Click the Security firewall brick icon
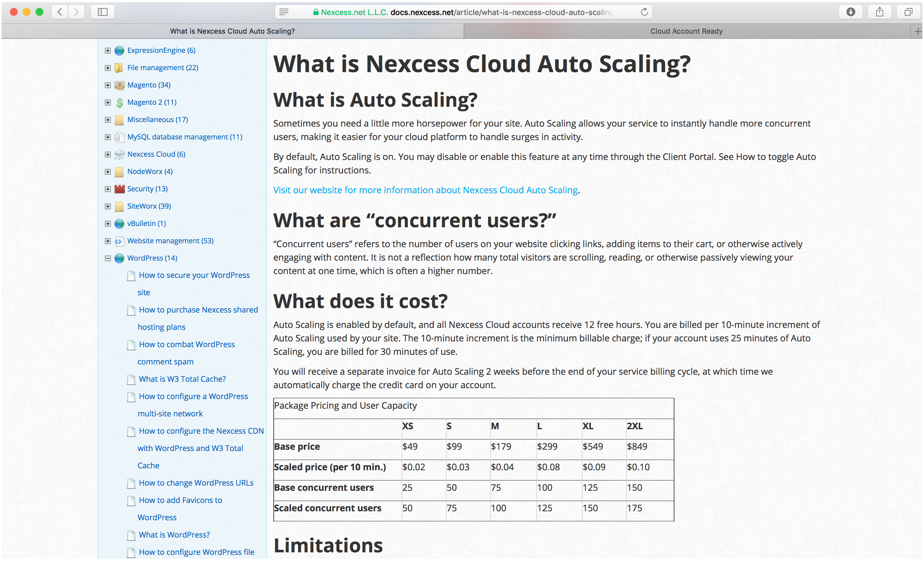The image size is (924, 561). [119, 189]
